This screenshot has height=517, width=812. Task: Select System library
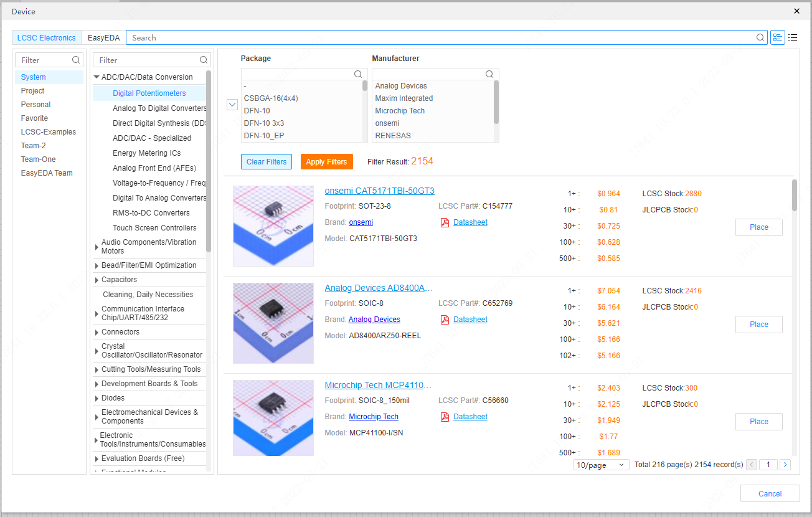49,77
